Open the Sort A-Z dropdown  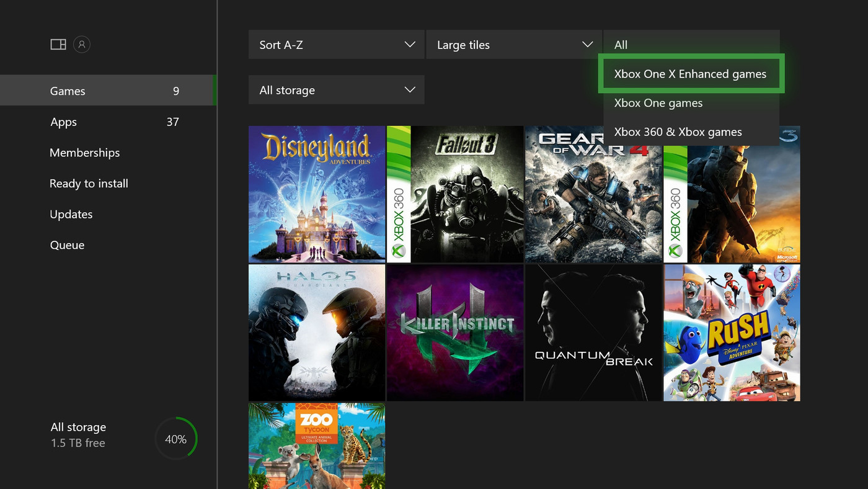pyautogui.click(x=336, y=45)
